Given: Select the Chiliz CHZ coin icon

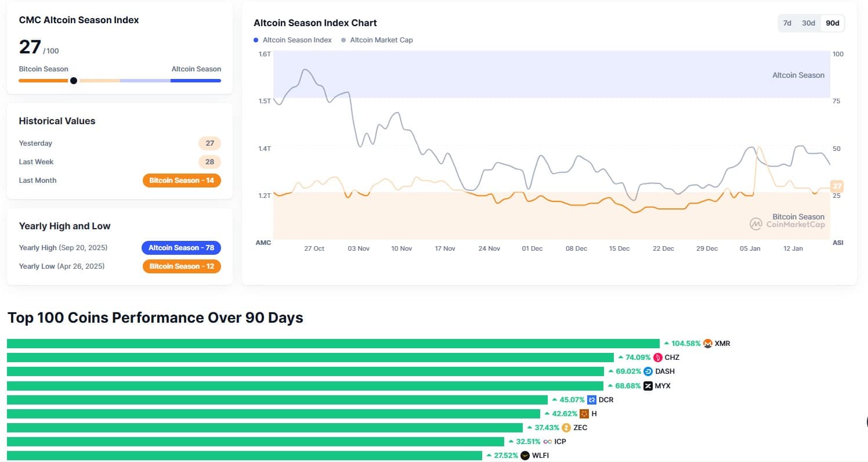Looking at the screenshot, I should (x=657, y=357).
